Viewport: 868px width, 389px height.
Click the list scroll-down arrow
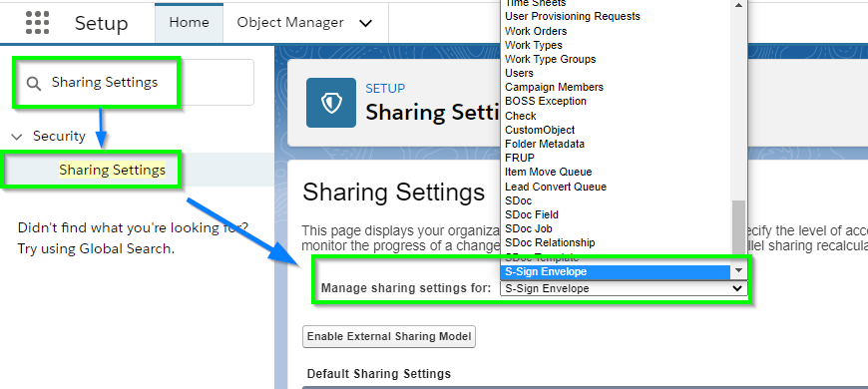click(x=738, y=271)
